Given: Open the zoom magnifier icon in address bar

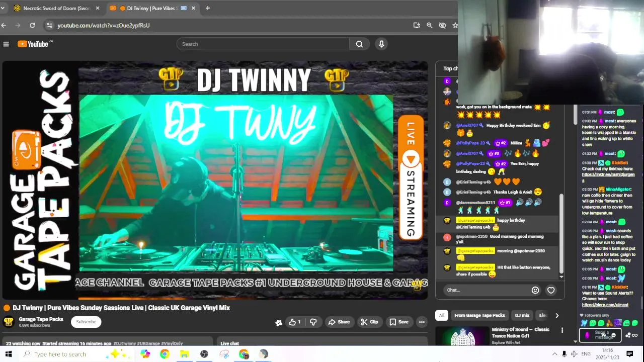Looking at the screenshot, I should pyautogui.click(x=429, y=25).
